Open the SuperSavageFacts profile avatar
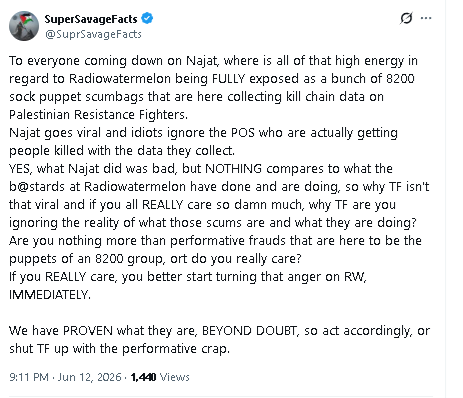Screen dimensions: 463x398 24,26
